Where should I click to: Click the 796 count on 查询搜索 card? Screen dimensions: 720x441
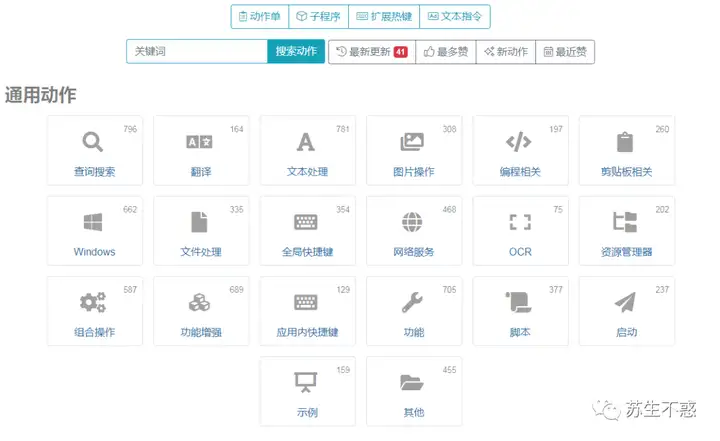point(130,129)
